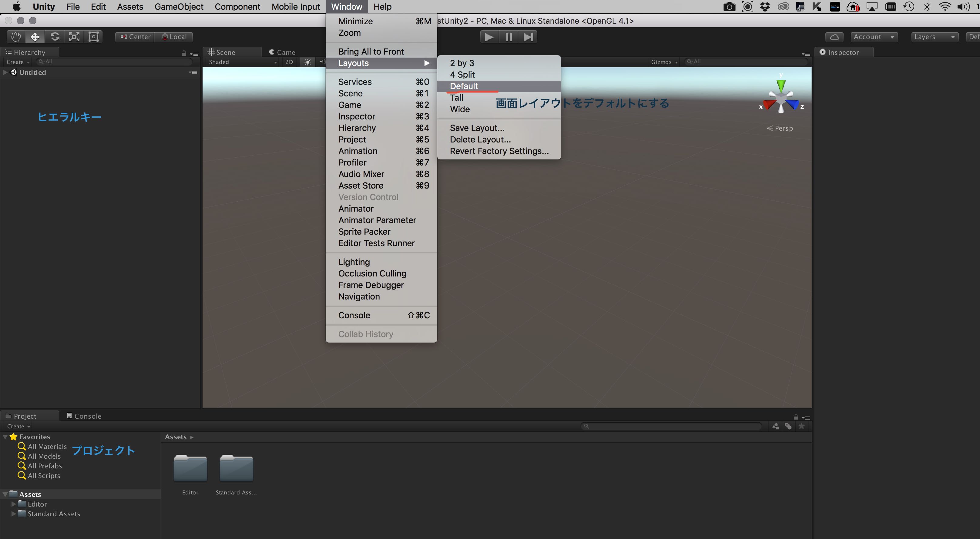Image resolution: width=980 pixels, height=539 pixels.
Task: Switch to the Game tab
Action: tap(282, 52)
